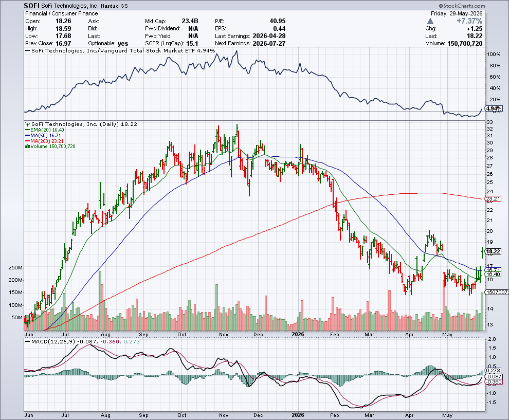Click the 23.21 MA(200) axis tag
The height and width of the screenshot is (420, 509).
(494, 198)
